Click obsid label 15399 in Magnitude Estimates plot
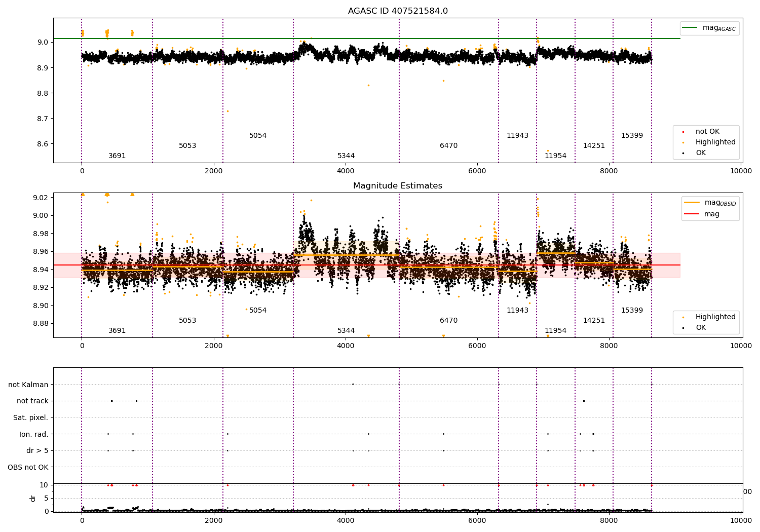760x532 pixels. point(632,310)
